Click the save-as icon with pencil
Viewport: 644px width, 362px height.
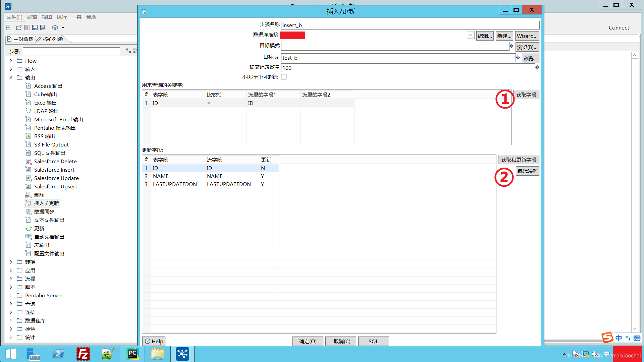43,27
